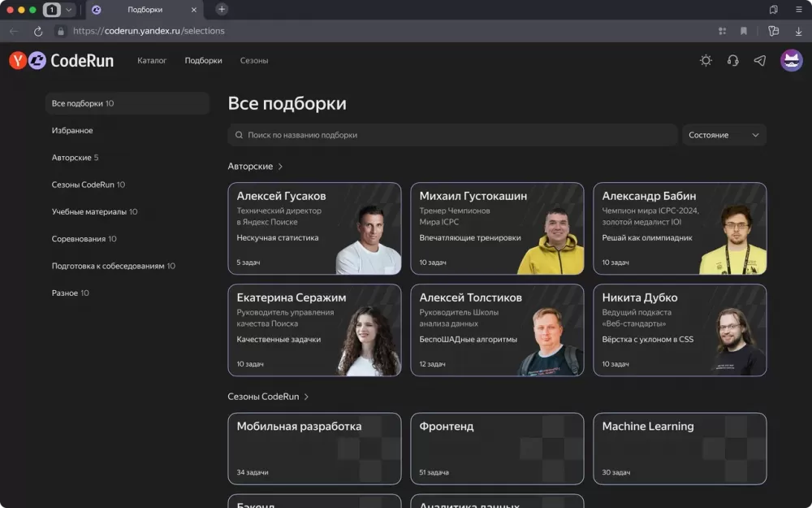Open the Мобильная разработка season card
This screenshot has height=508, width=812.
coord(314,449)
